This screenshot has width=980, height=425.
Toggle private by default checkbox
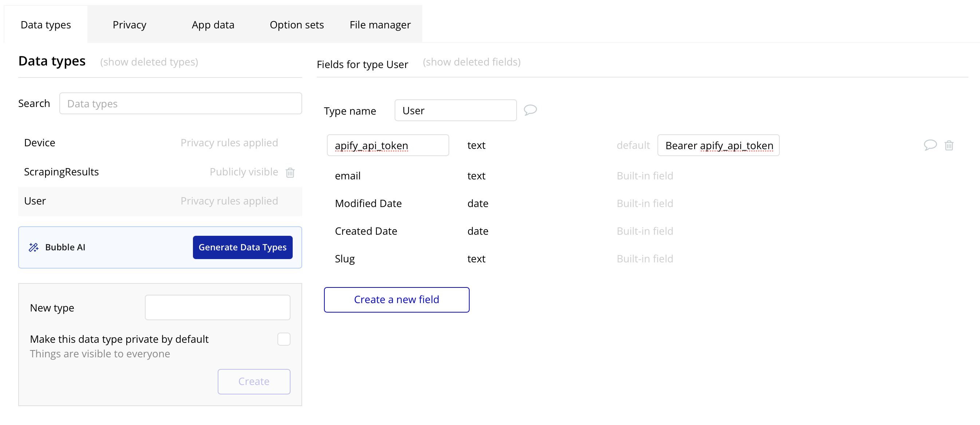pyautogui.click(x=284, y=339)
